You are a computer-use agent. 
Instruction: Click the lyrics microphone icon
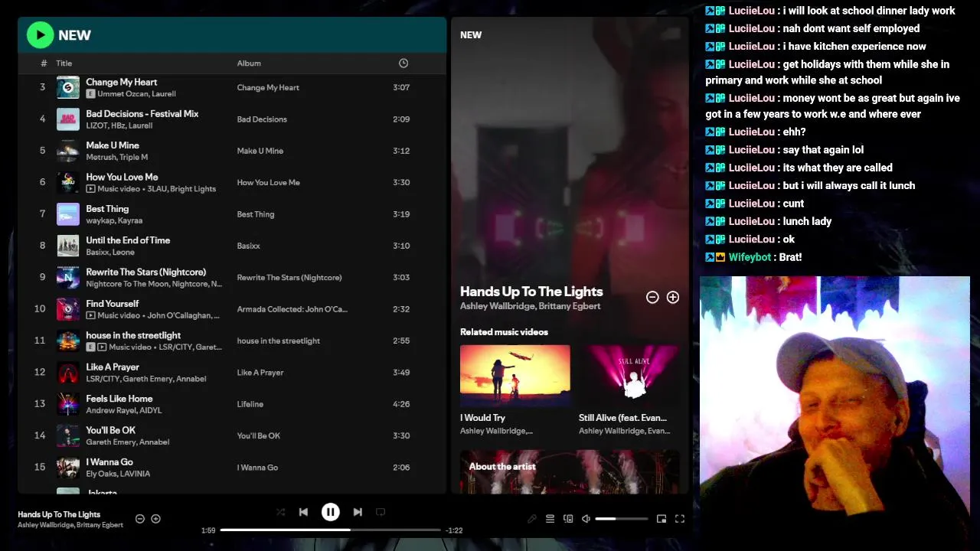point(532,519)
